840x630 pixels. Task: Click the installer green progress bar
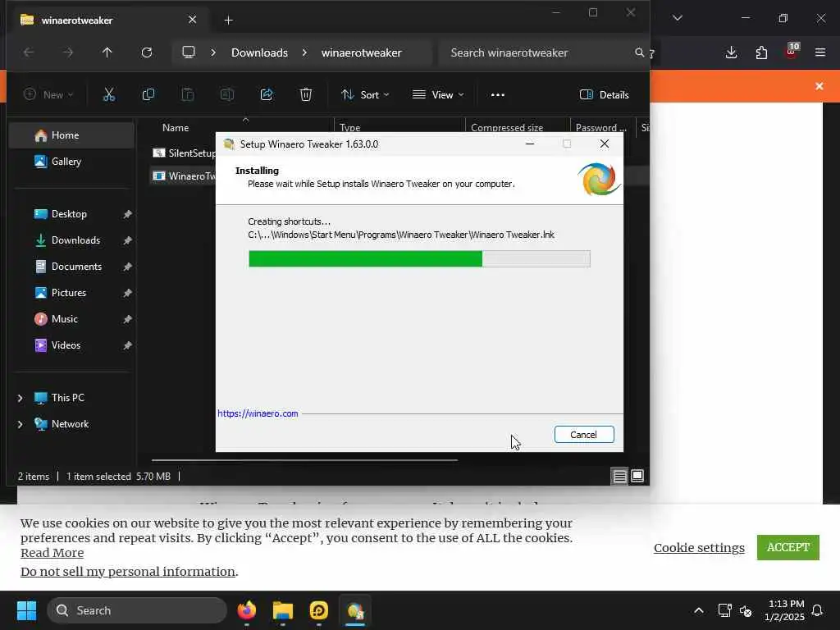pyautogui.click(x=419, y=258)
